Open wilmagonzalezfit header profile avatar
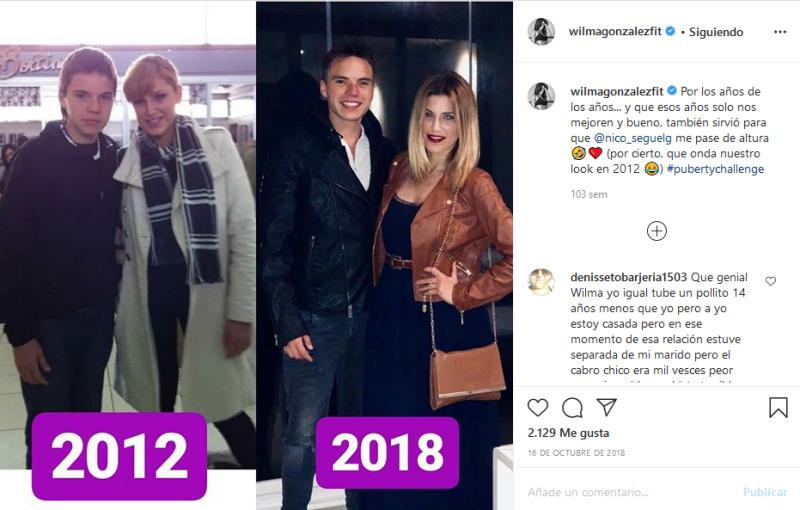 541,32
